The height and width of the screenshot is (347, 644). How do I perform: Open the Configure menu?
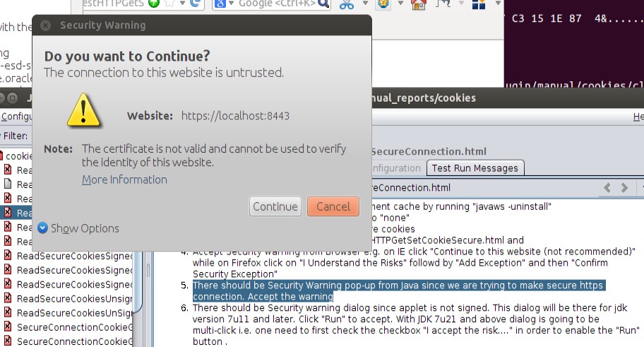tap(14, 117)
